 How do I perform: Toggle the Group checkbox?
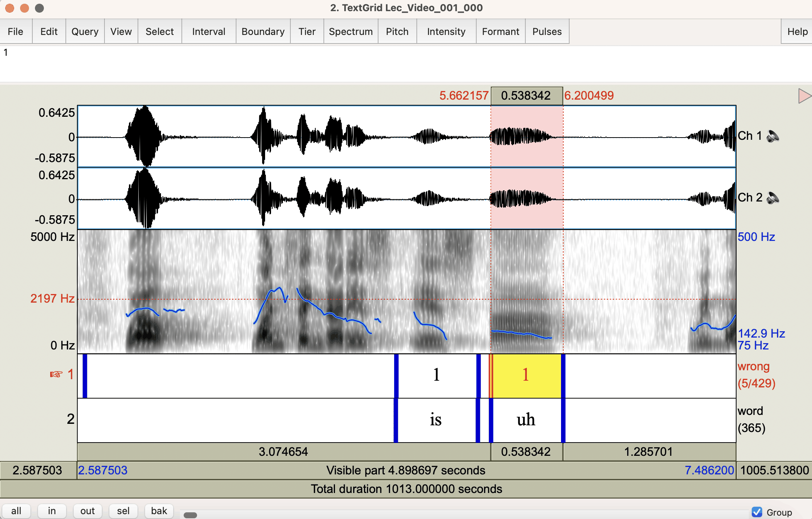tap(757, 512)
